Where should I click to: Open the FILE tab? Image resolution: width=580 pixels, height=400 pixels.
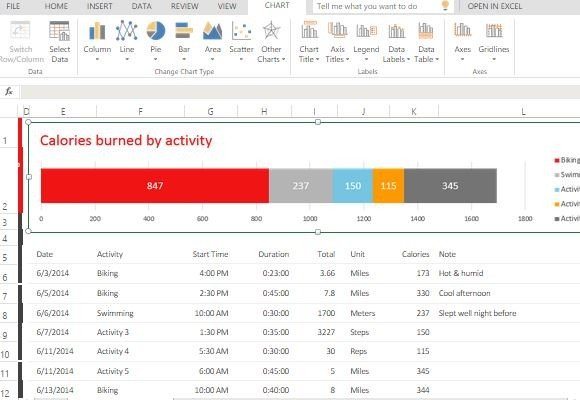click(x=13, y=6)
